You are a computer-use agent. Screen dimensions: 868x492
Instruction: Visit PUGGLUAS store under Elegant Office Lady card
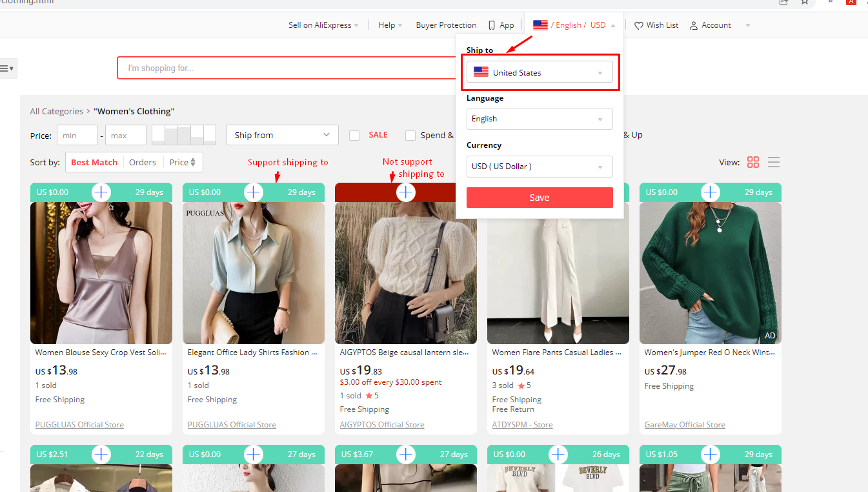tap(232, 425)
